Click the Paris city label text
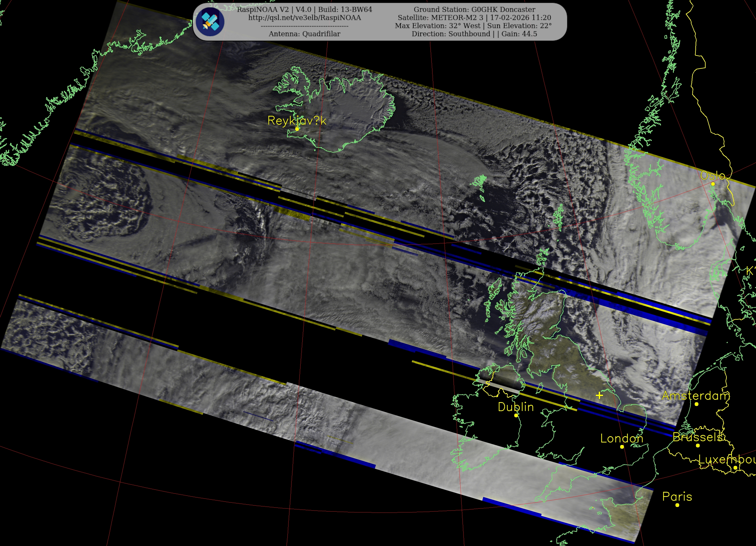The height and width of the screenshot is (546, 756). click(x=677, y=496)
